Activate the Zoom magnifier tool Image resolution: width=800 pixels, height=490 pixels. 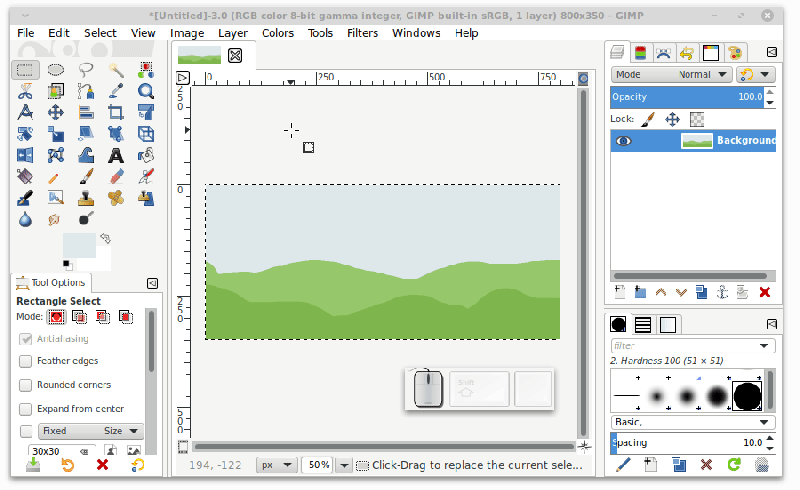(x=146, y=91)
